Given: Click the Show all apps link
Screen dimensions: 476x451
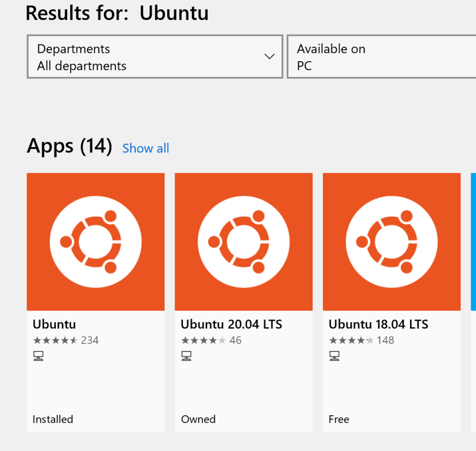Looking at the screenshot, I should [x=146, y=148].
